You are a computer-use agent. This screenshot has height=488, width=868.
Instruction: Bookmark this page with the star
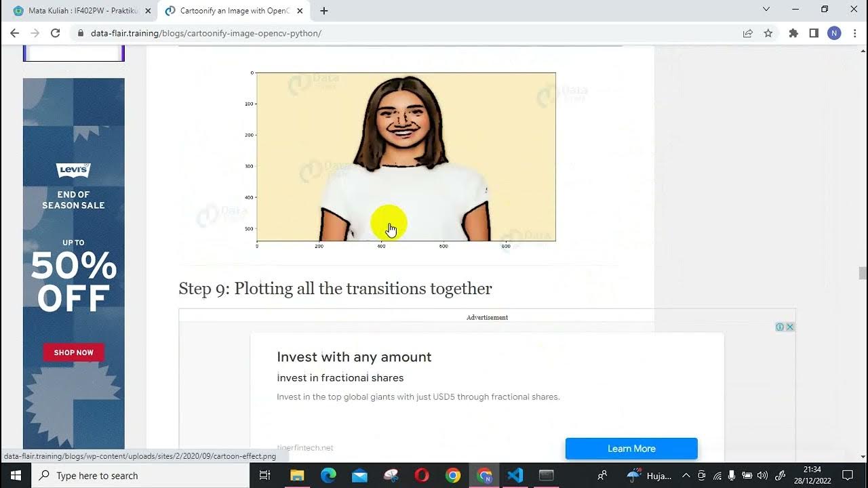pos(768,33)
